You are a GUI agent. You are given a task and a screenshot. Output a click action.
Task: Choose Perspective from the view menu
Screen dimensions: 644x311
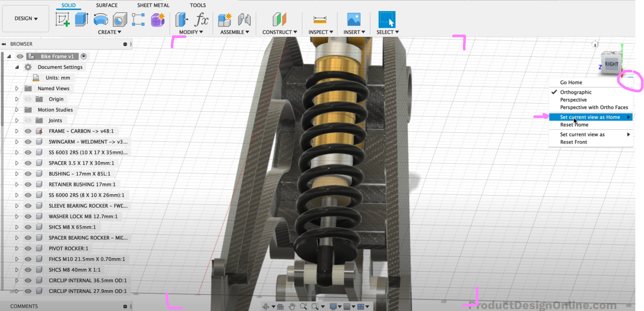click(573, 100)
